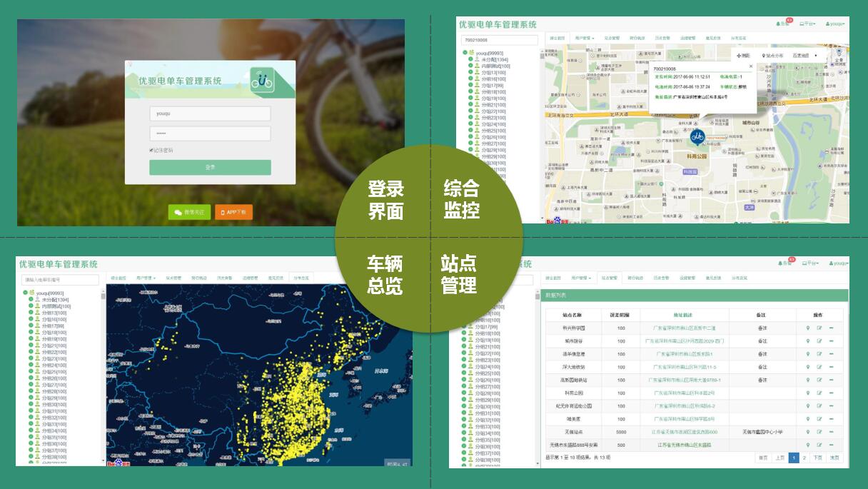Toggle the 站点分布 station distribution map option
Image resolution: width=868 pixels, height=489 pixels.
tap(772, 55)
